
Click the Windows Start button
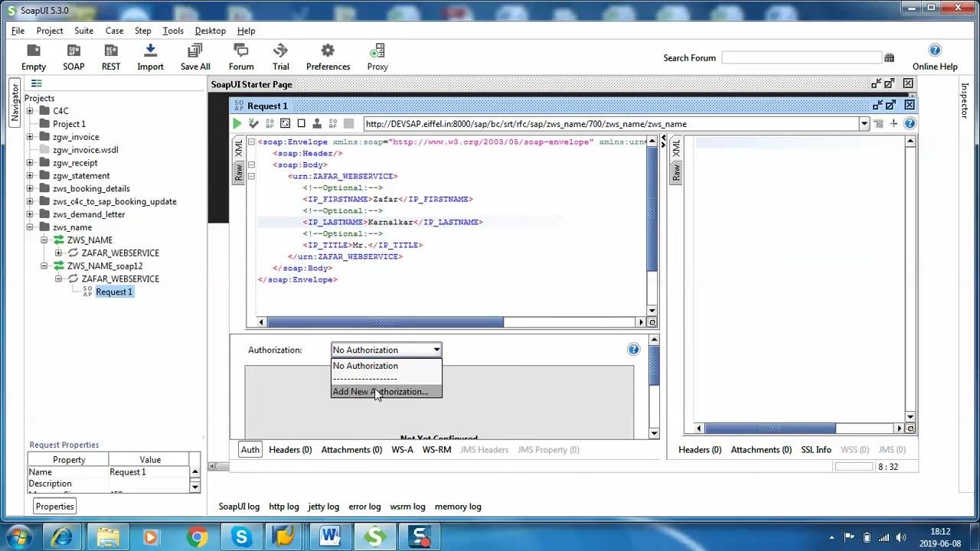point(18,537)
